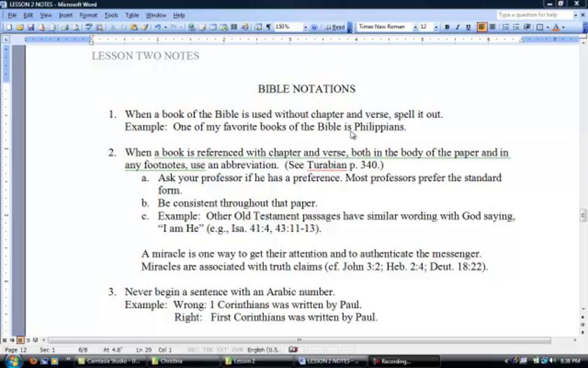This screenshot has height=368, width=588.
Task: Open the Table menu
Action: [132, 15]
